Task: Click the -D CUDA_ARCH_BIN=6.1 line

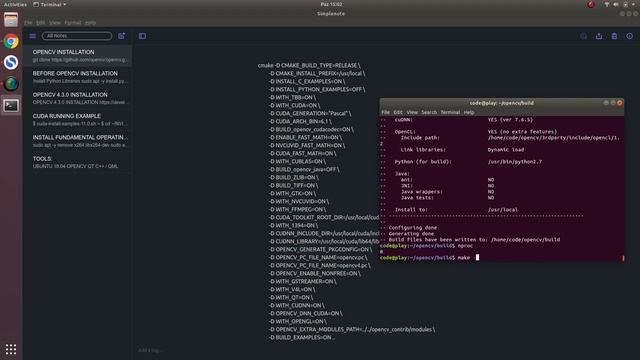Action: coord(300,121)
